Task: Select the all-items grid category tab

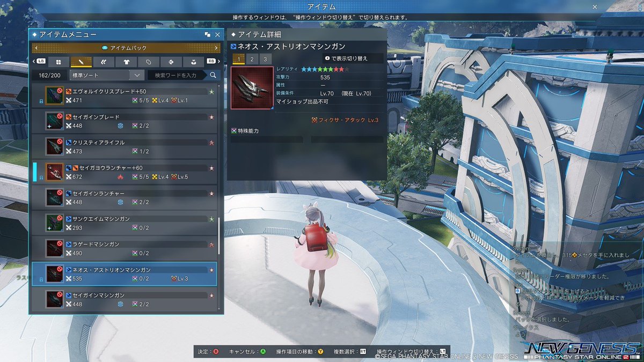Action: (58, 62)
